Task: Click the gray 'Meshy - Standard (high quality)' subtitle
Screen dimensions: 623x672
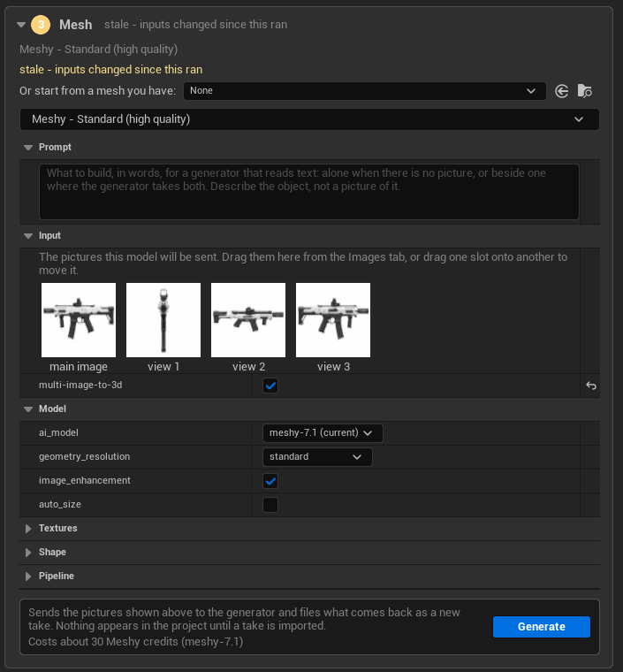Action: click(x=98, y=50)
